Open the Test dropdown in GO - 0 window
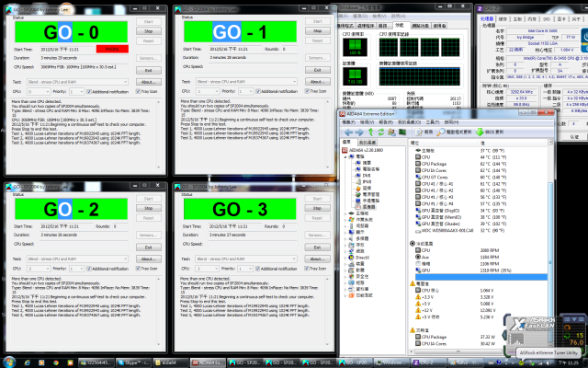Image resolution: width=588 pixels, height=368 pixels. [77, 82]
